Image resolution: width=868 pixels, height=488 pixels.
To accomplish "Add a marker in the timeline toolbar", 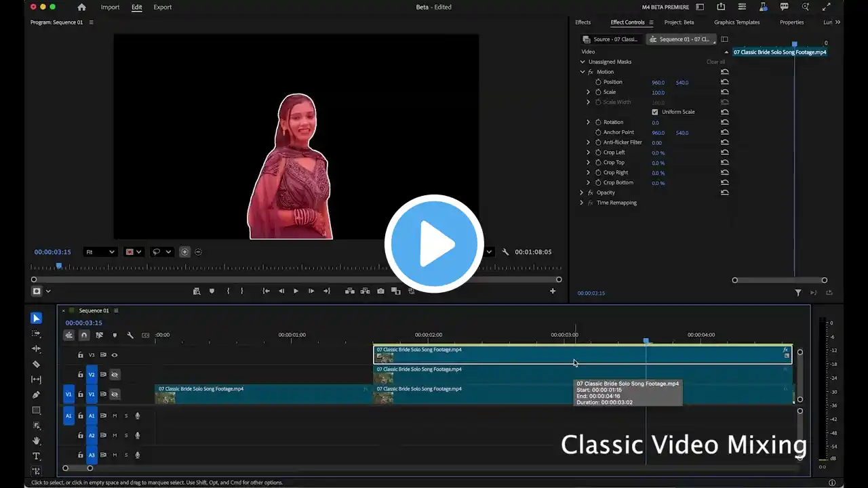I will 115,335.
